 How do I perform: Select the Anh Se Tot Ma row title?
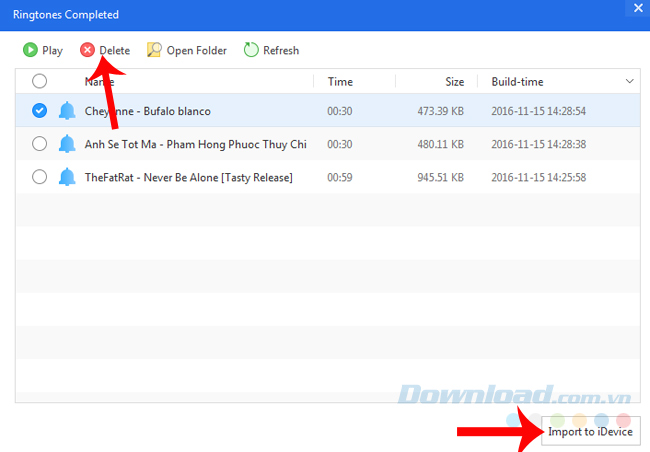(x=195, y=144)
